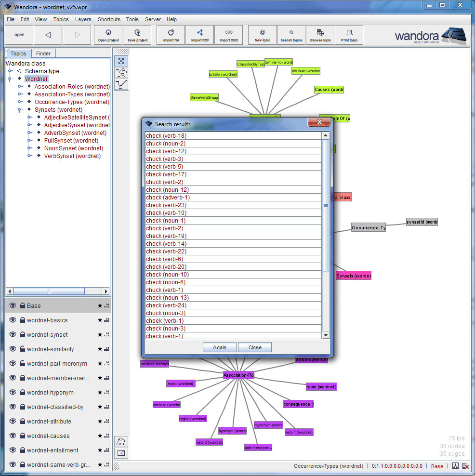The width and height of the screenshot is (475, 476).
Task: Click the Browse topic toolbar icon
Action: tap(320, 35)
